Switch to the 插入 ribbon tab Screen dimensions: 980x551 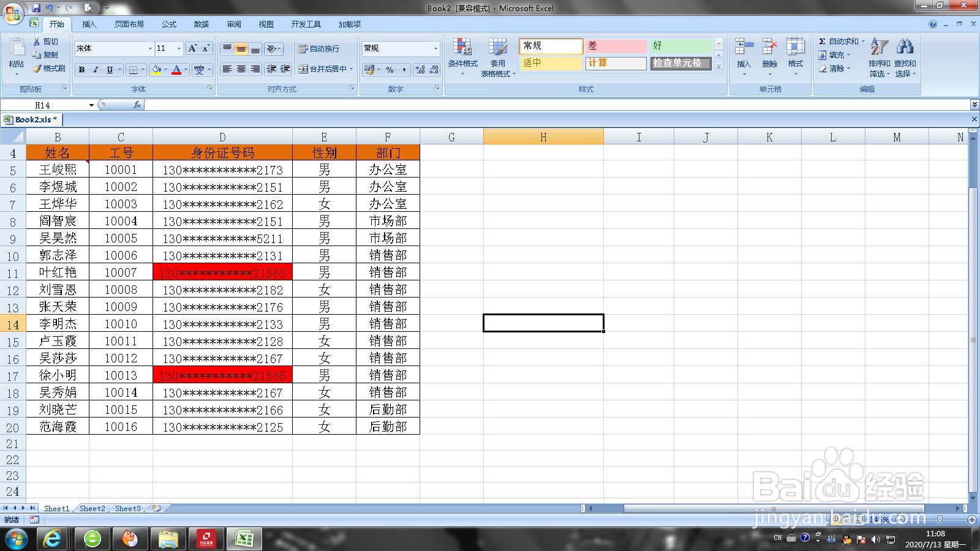click(89, 24)
